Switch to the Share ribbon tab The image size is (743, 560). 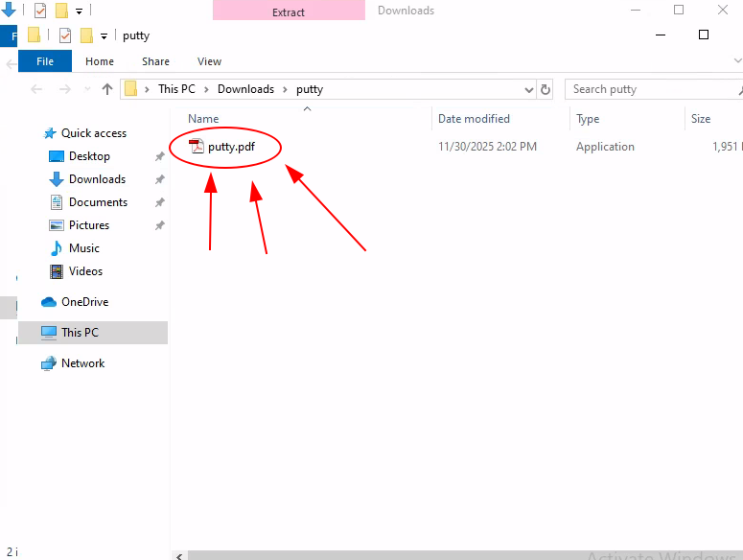coord(155,61)
